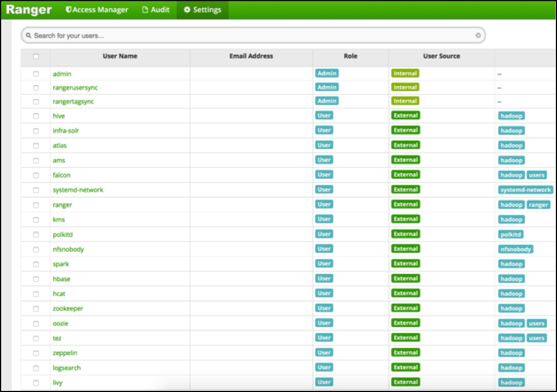
Task: Click the User Name column header
Action: pyautogui.click(x=120, y=56)
